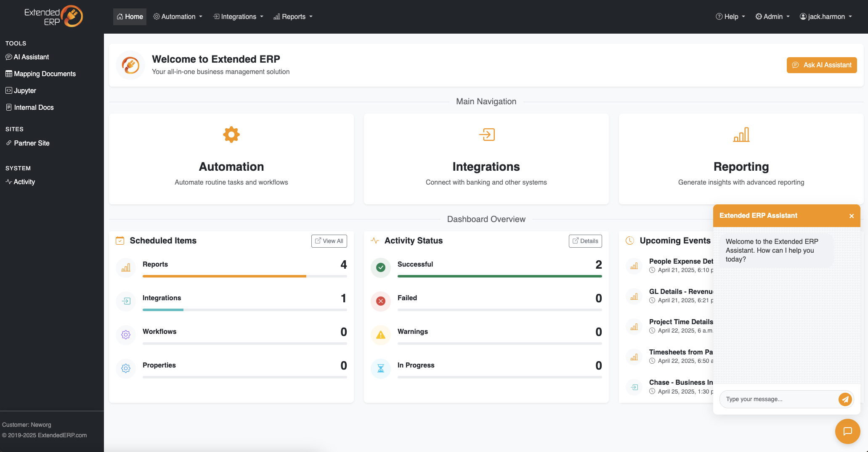The image size is (868, 452).
Task: Click the Warnings yellow triangle icon
Action: pos(381,335)
